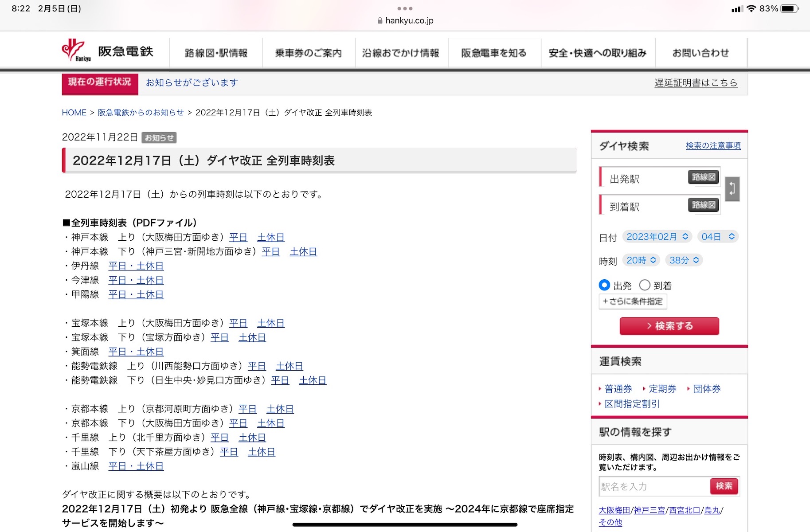Open the minute dropdown showing 38分
This screenshot has width=810, height=532.
pos(684,260)
